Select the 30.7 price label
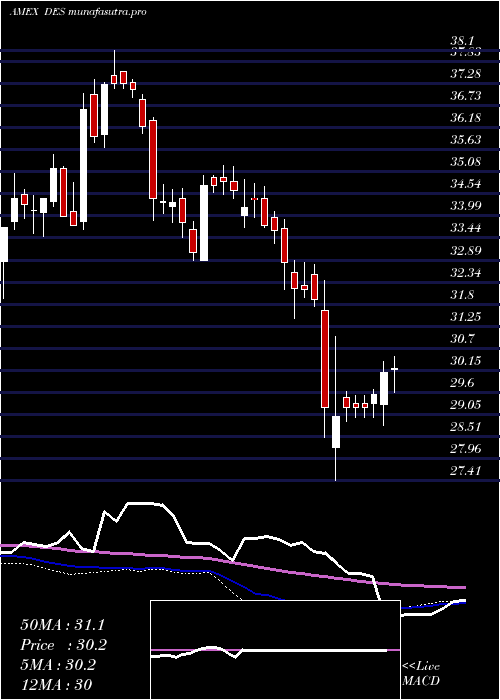This screenshot has height=700, width=500. (462, 339)
